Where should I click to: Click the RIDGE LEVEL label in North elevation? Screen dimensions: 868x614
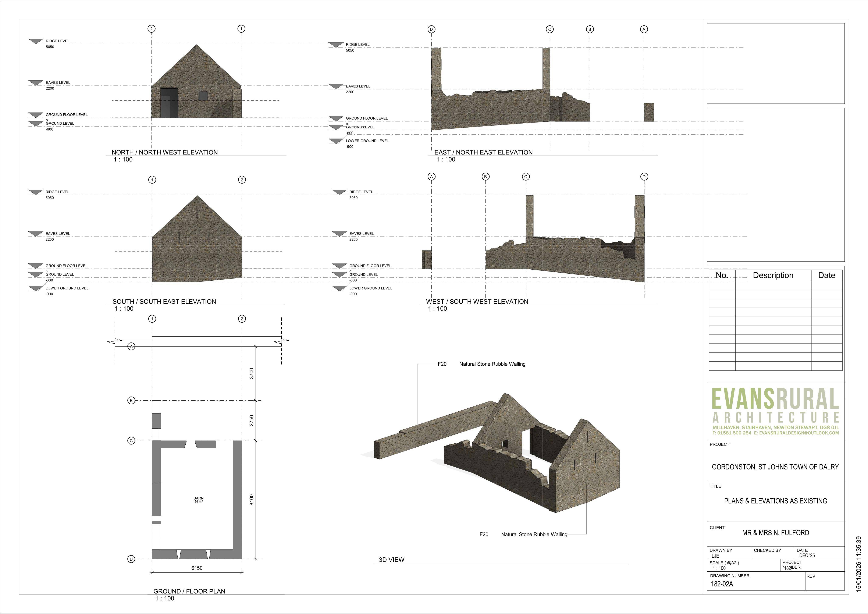tap(57, 41)
